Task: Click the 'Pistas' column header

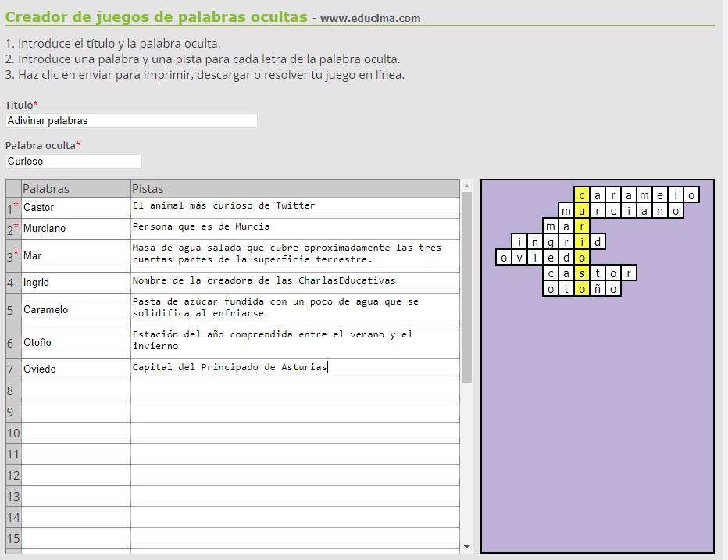Action: point(295,188)
